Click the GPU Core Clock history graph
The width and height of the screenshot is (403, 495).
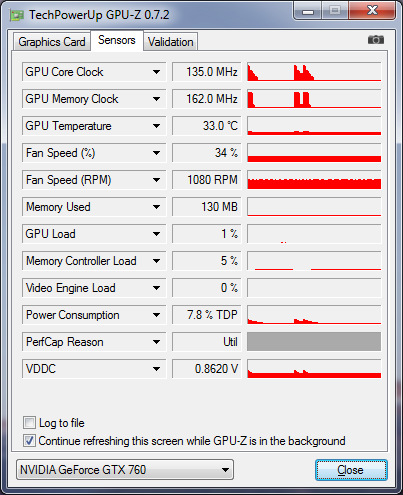pos(314,72)
